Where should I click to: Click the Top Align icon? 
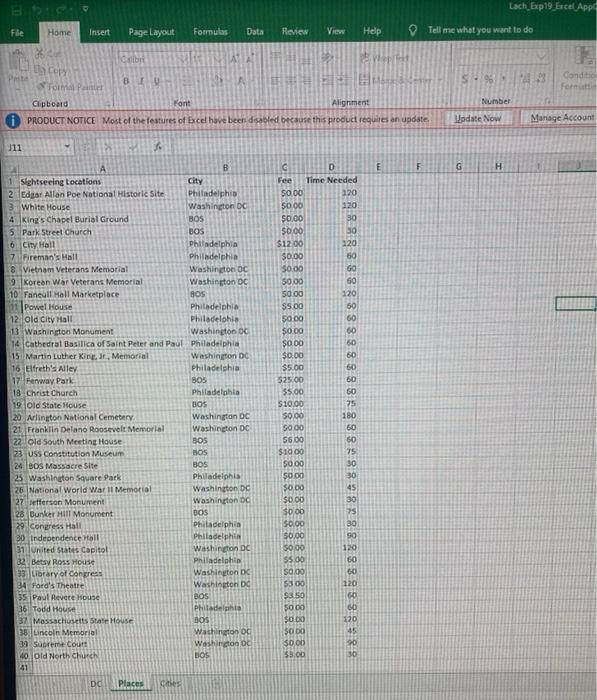click(x=276, y=57)
